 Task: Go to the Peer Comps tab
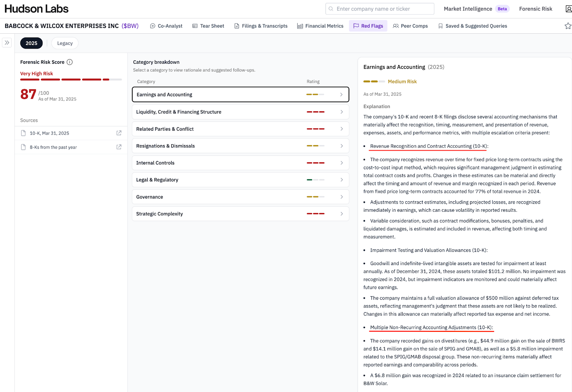point(410,26)
